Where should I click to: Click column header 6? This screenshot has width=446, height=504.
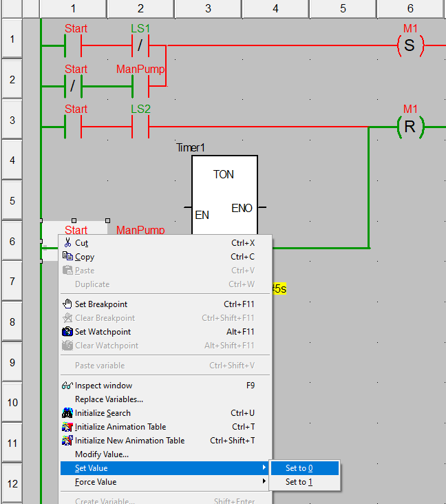(410, 8)
